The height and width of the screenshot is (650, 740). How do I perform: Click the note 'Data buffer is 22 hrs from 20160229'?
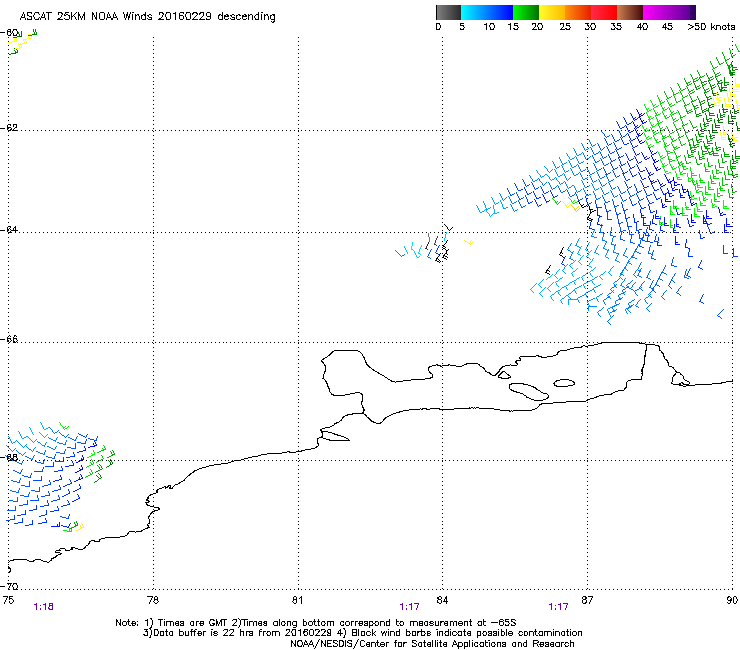coord(240,633)
